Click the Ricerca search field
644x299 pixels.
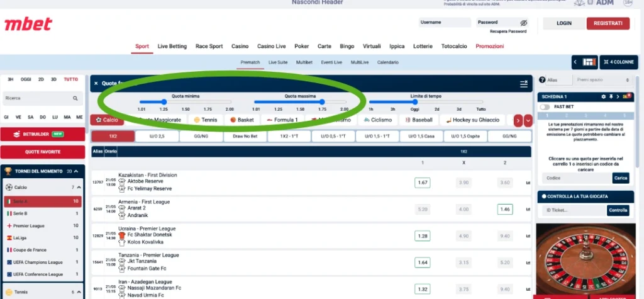pos(43,98)
